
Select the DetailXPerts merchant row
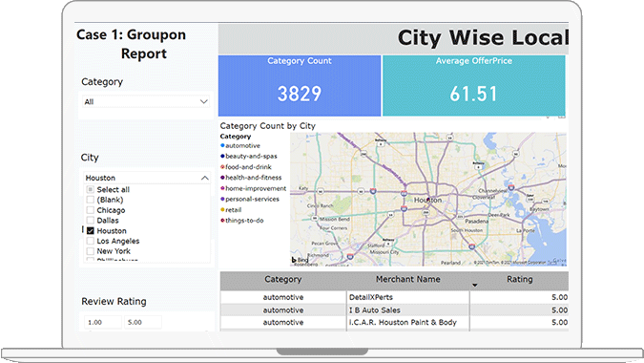tap(394, 297)
